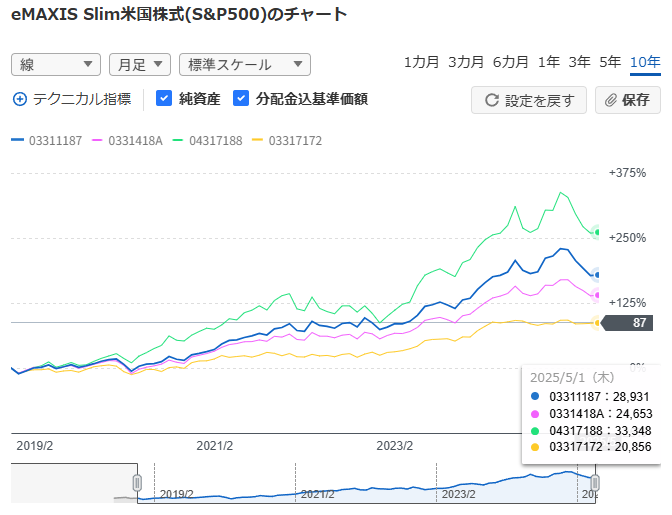
Task: Select the 1カ月 period tab
Action: [421, 62]
